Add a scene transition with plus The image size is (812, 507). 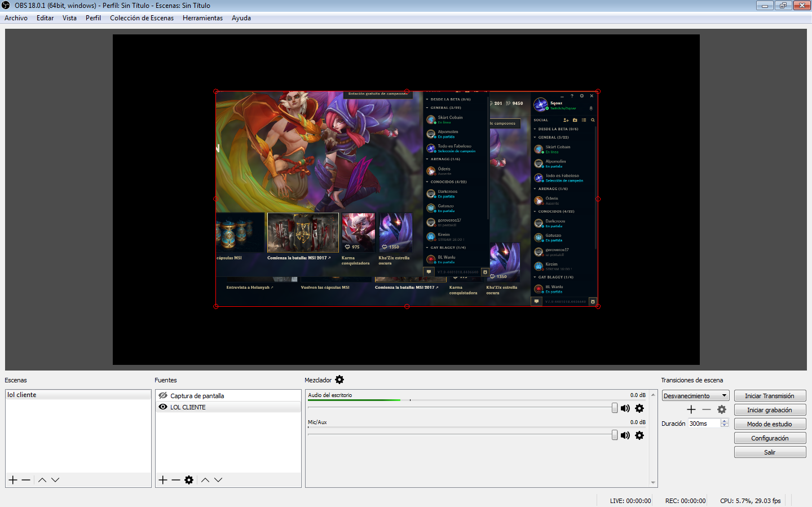(691, 409)
